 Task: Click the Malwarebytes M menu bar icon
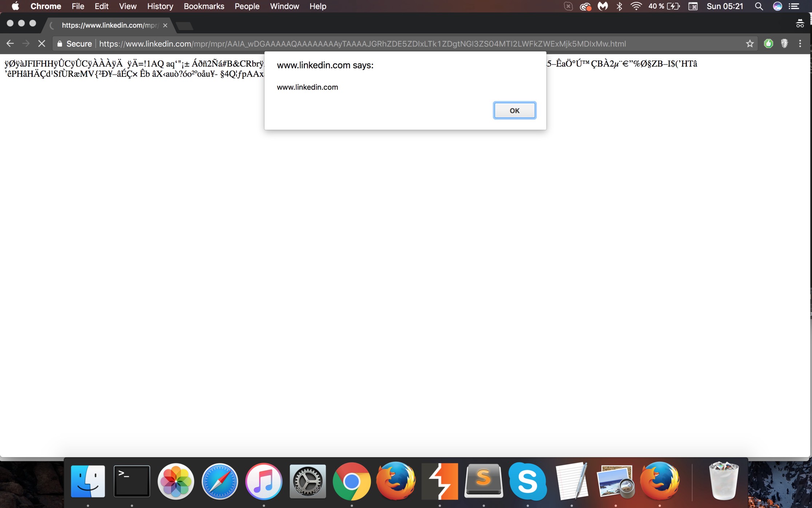click(603, 6)
